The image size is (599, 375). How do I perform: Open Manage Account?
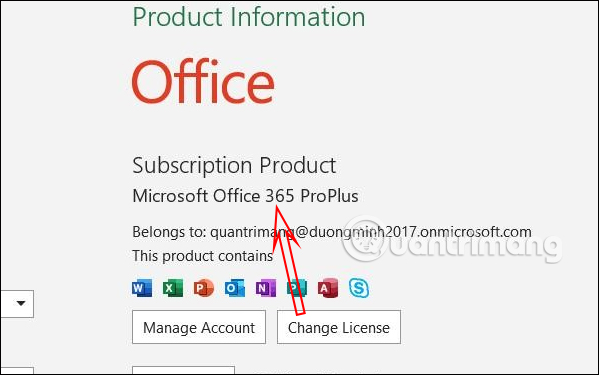tap(199, 327)
